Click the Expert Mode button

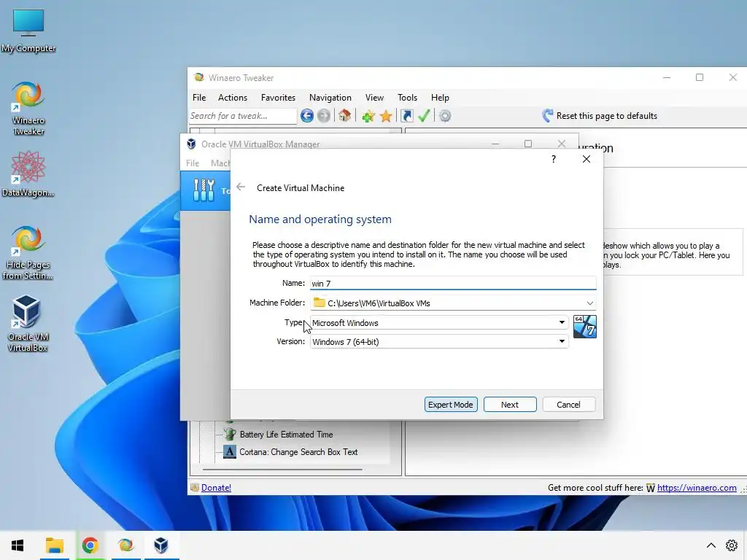[x=451, y=404]
